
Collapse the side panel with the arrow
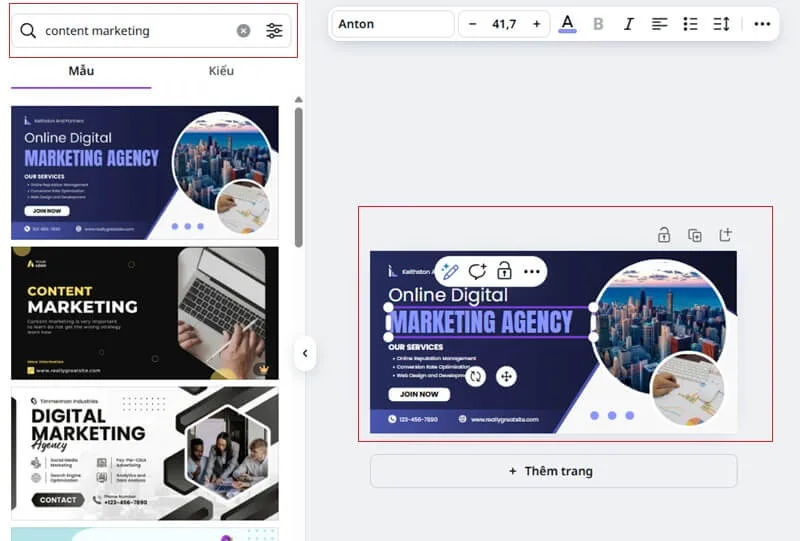click(x=305, y=353)
